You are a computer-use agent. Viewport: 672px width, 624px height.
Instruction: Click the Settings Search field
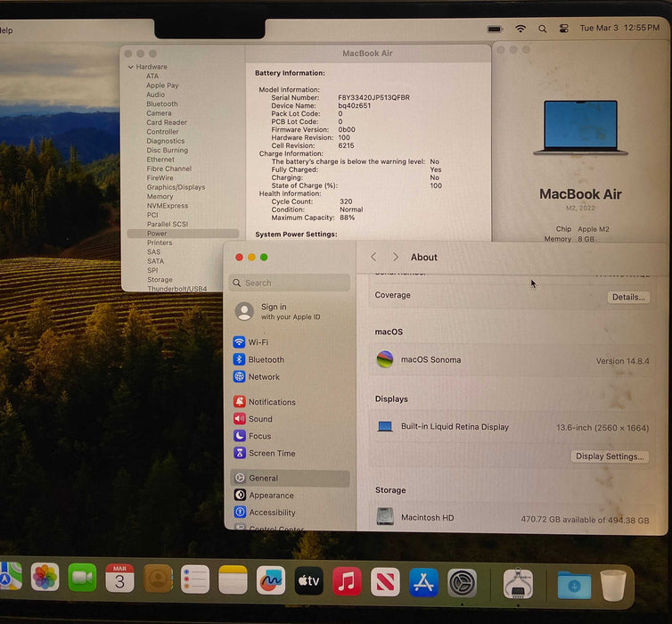(291, 283)
